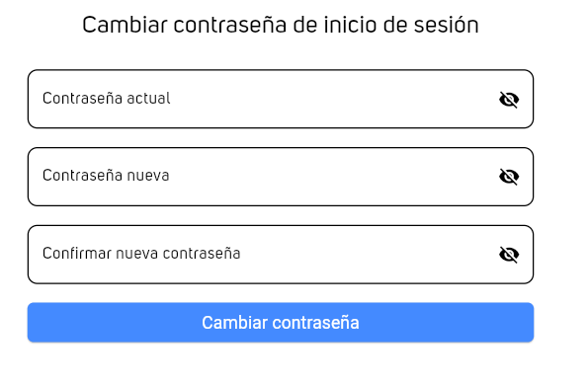The width and height of the screenshot is (588, 386).
Task: Click the 'Confirmar nueva contraseña' placeholder text
Action: 141,254
